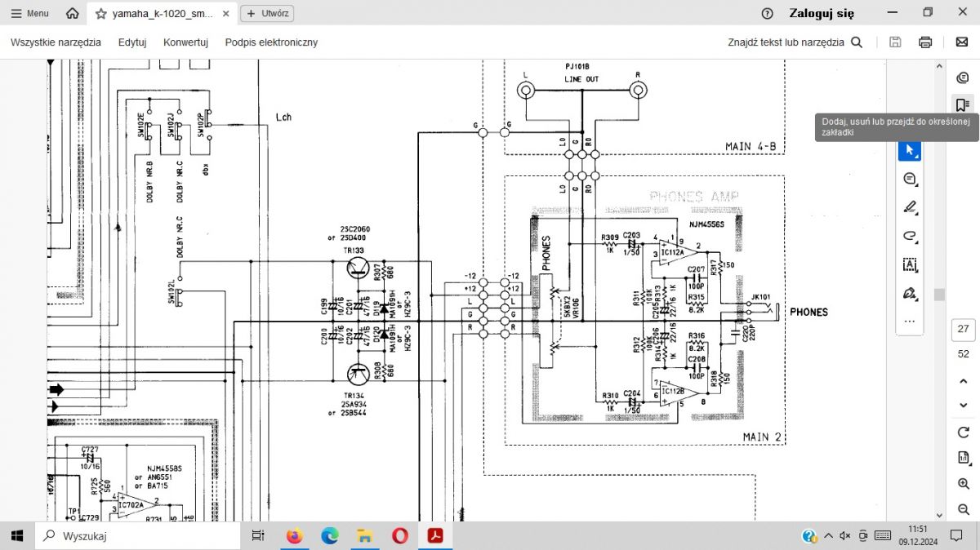Image resolution: width=980 pixels, height=550 pixels.
Task: Switch to the yamaha_k-1020_sm tab
Action: pyautogui.click(x=163, y=14)
